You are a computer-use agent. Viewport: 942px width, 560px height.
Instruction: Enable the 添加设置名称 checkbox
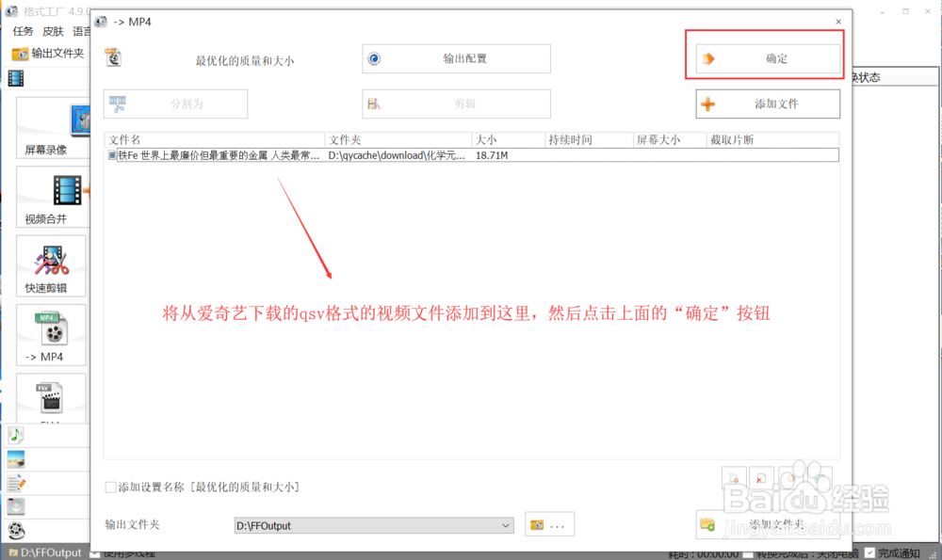click(x=109, y=487)
